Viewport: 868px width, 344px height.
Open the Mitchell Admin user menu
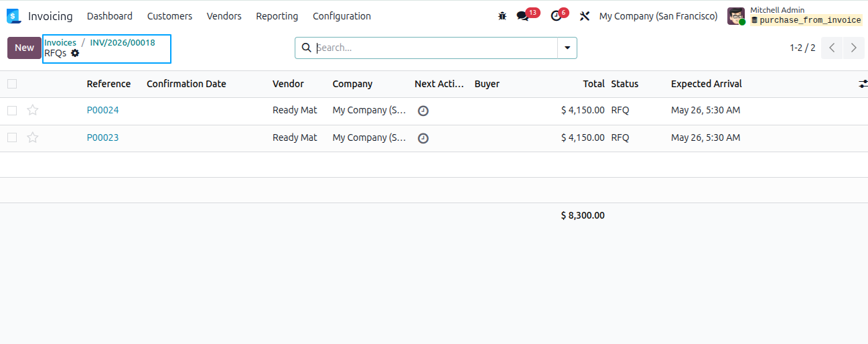coord(795,16)
